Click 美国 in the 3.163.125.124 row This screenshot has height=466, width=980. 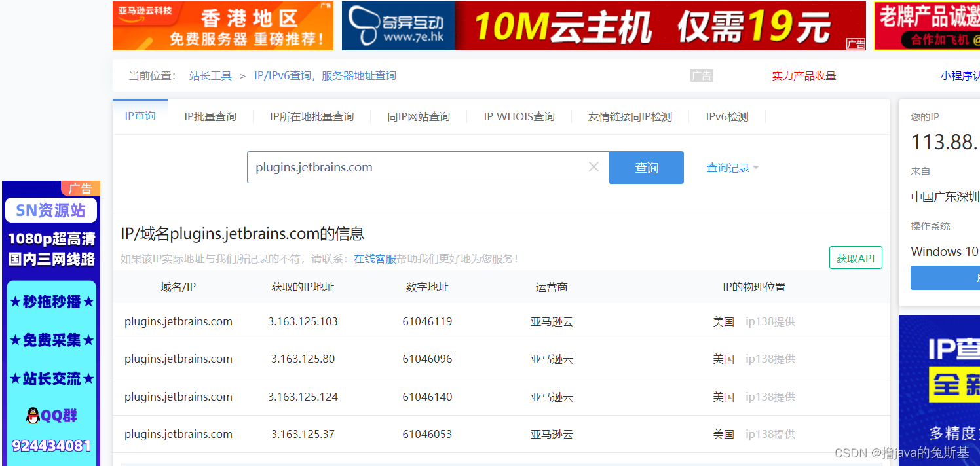coord(723,397)
